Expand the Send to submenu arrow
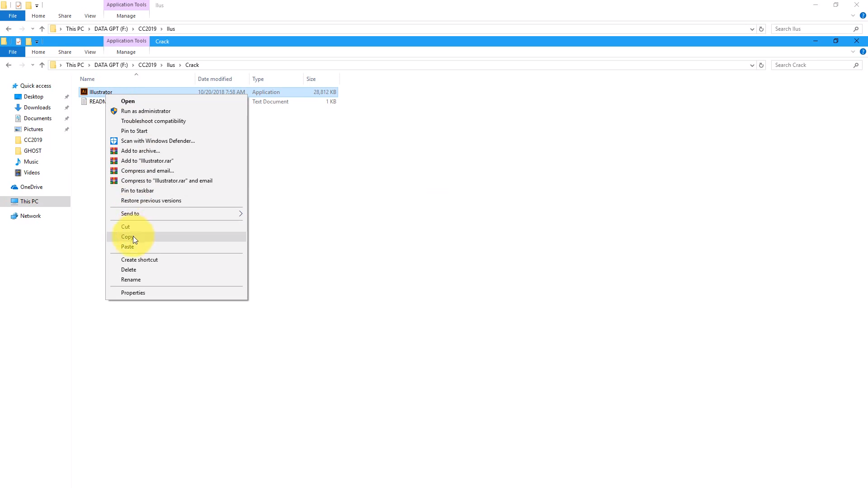868x488 pixels. click(x=241, y=214)
